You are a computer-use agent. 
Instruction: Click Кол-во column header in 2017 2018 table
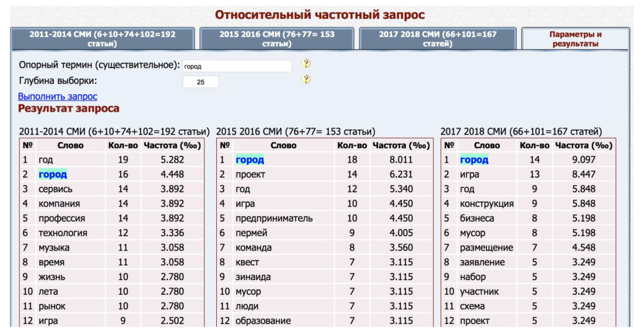pyautogui.click(x=534, y=145)
